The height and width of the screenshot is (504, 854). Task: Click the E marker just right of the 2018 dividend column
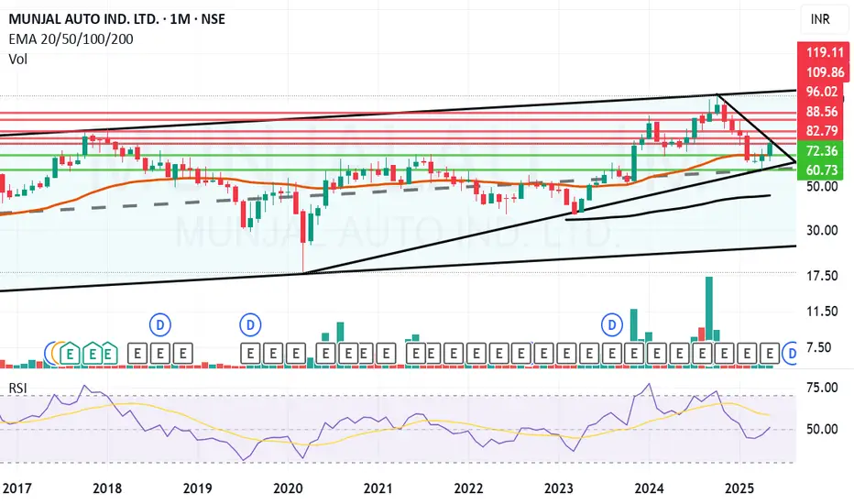183,354
